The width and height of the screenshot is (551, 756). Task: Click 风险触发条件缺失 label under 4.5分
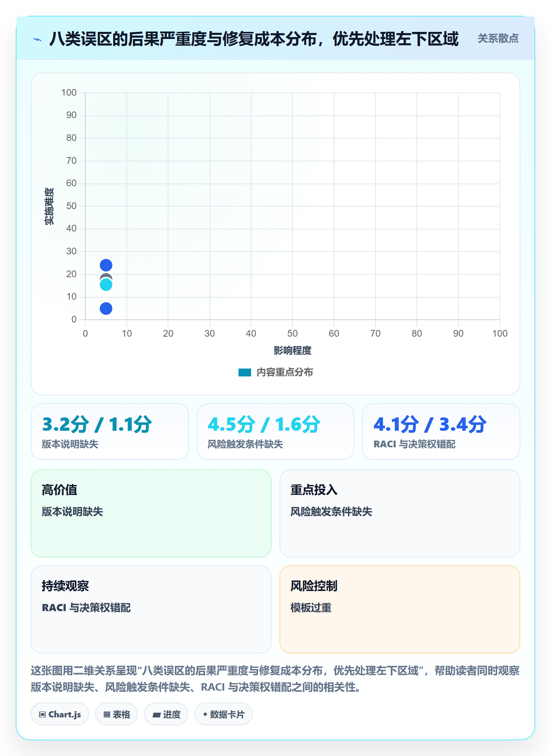(x=245, y=444)
